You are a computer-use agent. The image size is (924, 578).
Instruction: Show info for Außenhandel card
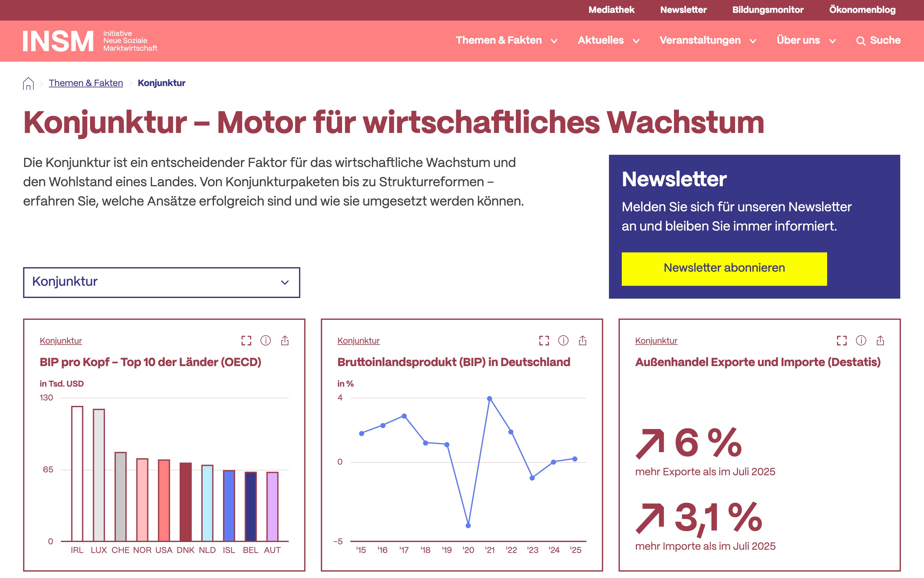[861, 340]
